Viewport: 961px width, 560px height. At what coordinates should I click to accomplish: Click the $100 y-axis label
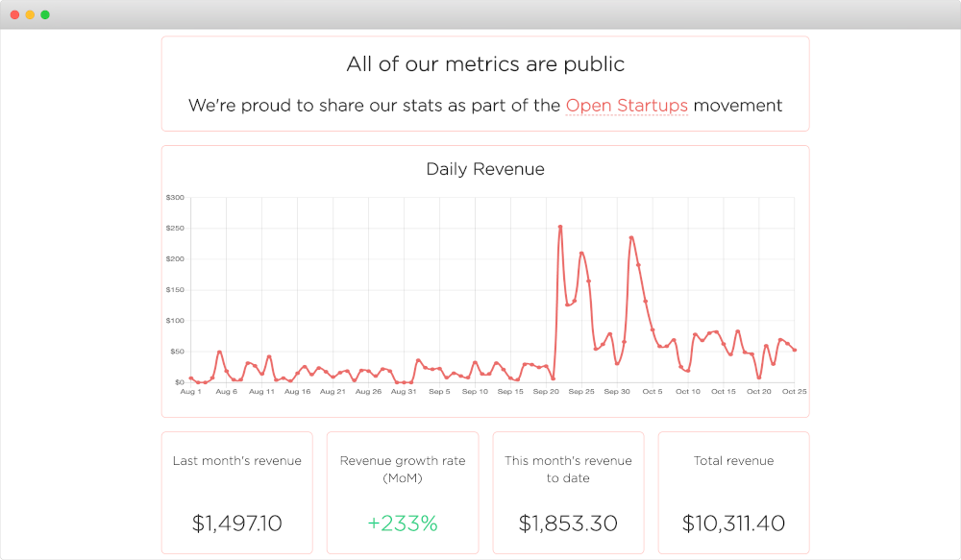(x=175, y=321)
